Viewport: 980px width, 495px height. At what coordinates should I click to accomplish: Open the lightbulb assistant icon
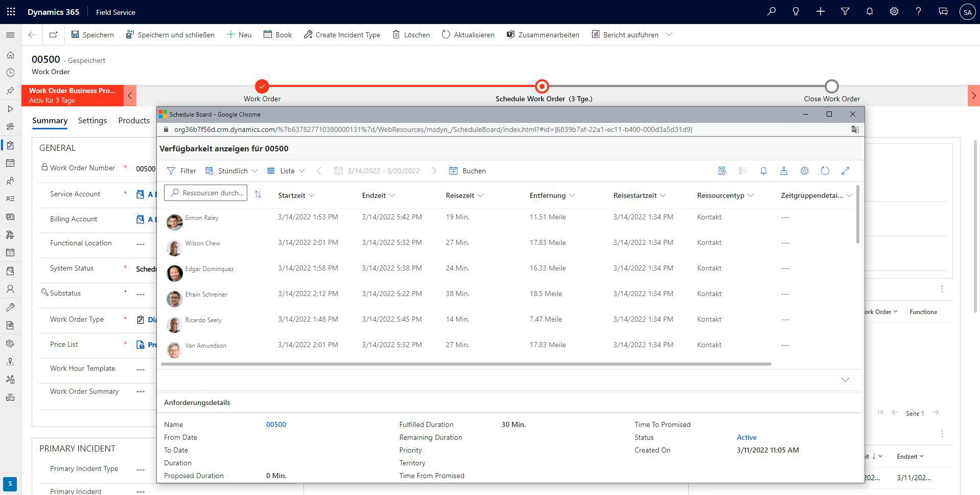click(796, 12)
